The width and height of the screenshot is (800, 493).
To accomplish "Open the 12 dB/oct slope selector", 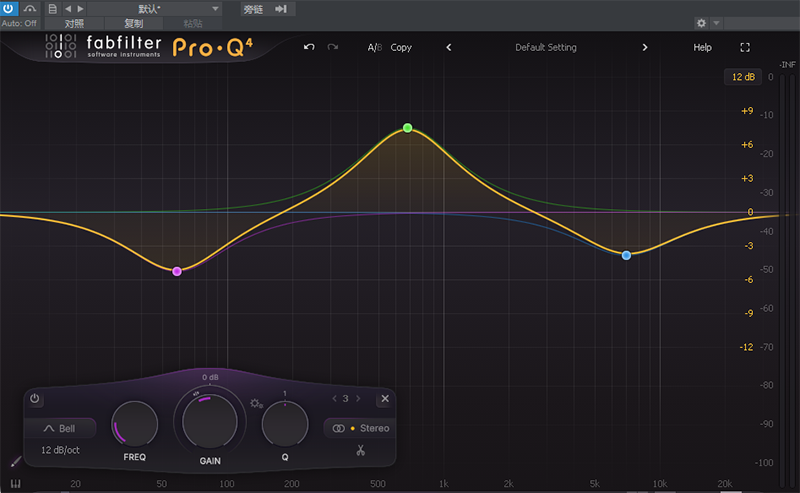I will (x=60, y=450).
